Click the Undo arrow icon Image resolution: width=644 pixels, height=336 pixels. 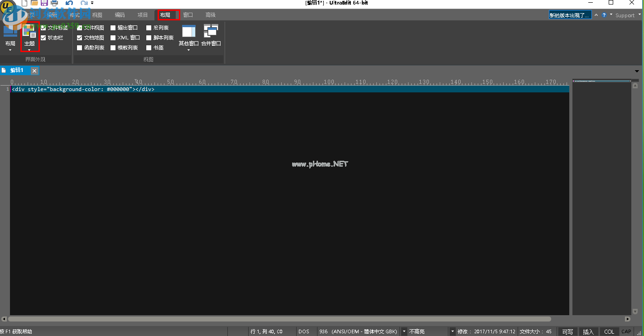coord(69,3)
